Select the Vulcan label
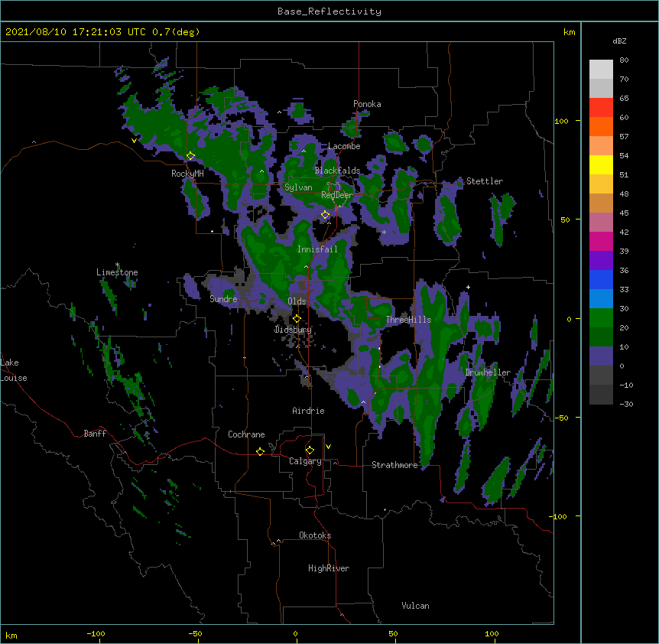Screen dimensions: 659x644 [415, 606]
